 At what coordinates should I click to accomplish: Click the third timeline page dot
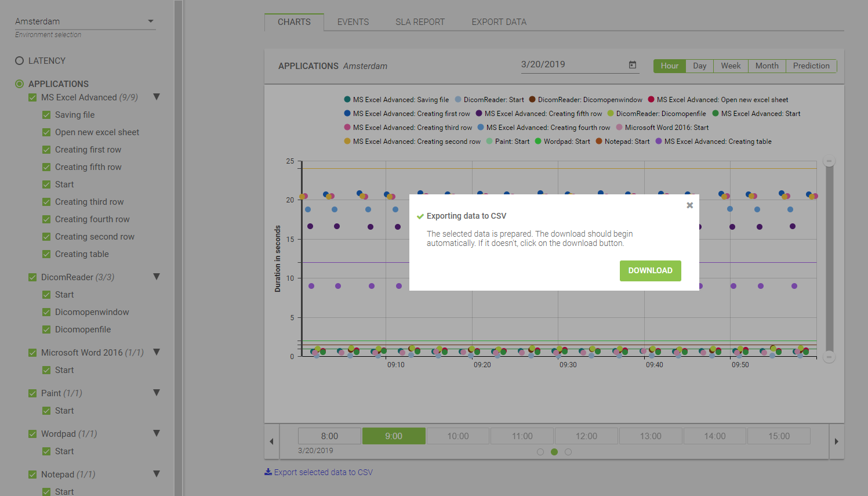[x=568, y=452]
